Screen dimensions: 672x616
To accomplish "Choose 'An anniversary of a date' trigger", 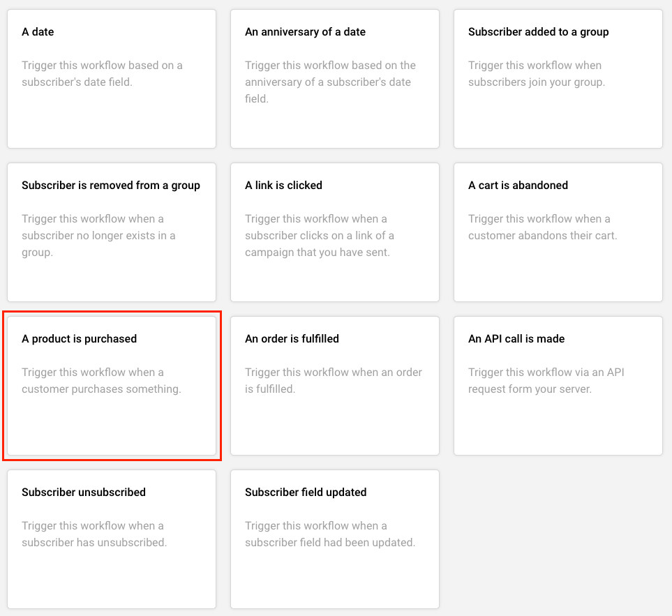I will pos(335,78).
